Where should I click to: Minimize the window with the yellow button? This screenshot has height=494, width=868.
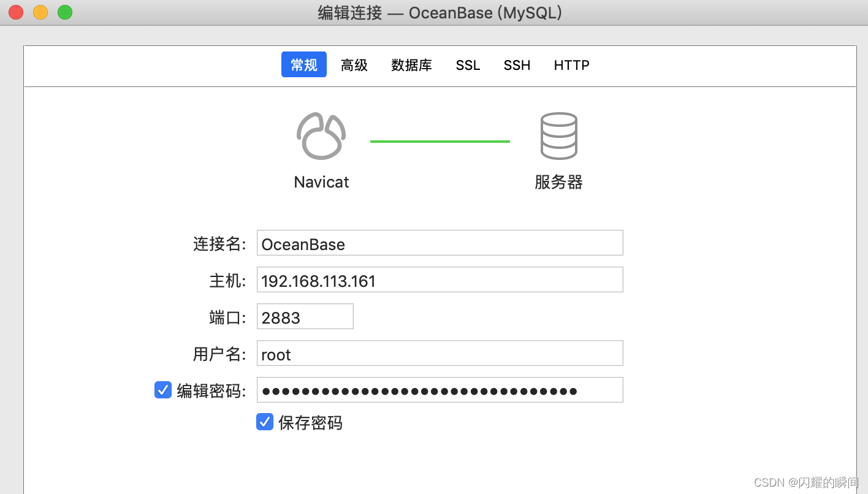click(40, 12)
